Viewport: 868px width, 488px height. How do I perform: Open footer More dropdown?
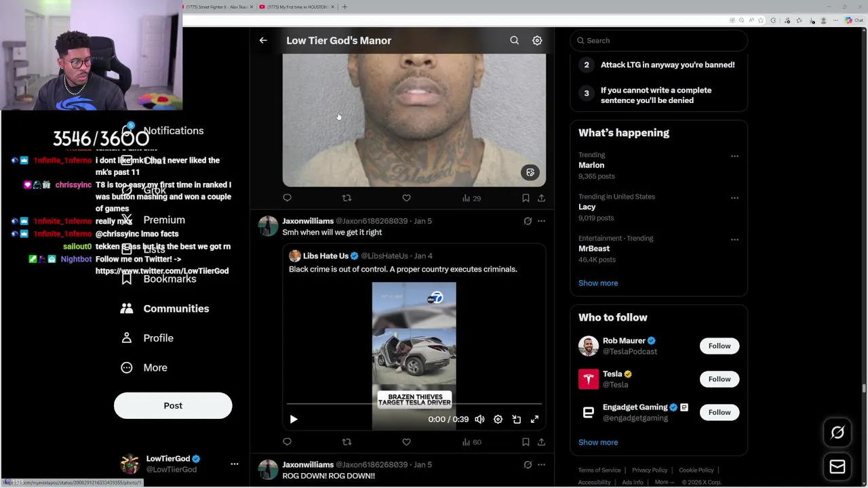(x=665, y=483)
